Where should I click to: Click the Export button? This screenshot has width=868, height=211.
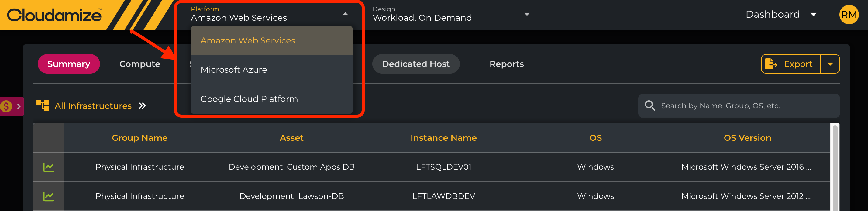(790, 64)
